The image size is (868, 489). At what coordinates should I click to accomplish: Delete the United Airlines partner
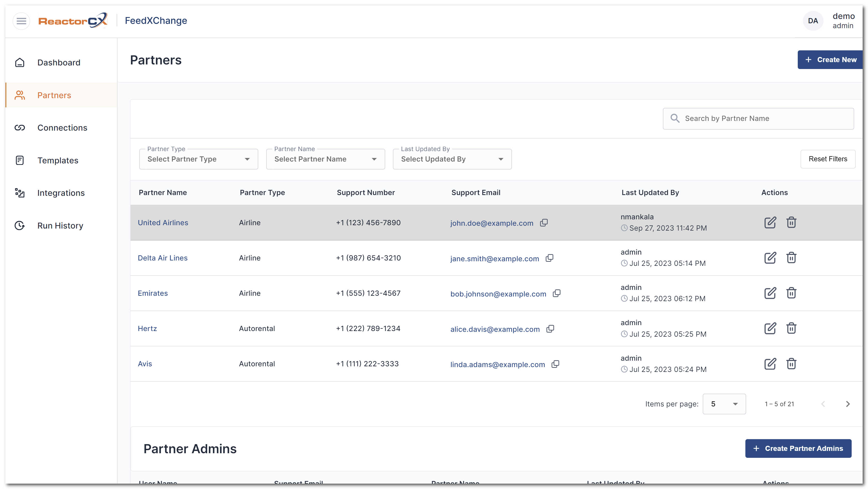(791, 223)
